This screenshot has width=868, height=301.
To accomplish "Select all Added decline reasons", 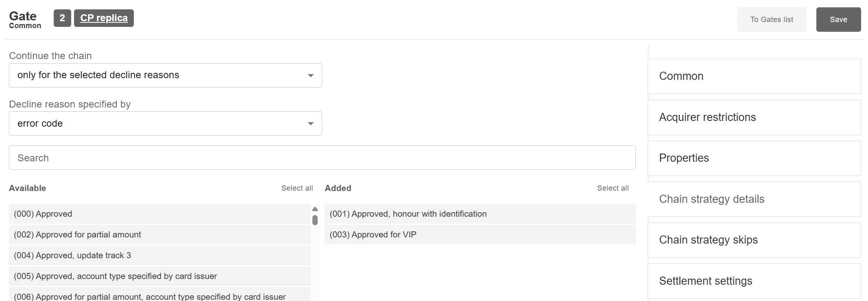I will (613, 188).
